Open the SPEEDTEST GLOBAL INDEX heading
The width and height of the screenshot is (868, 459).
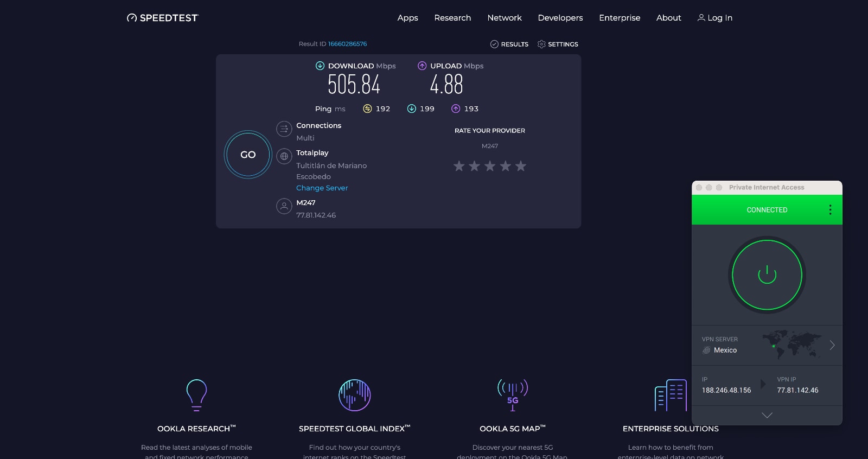click(355, 429)
